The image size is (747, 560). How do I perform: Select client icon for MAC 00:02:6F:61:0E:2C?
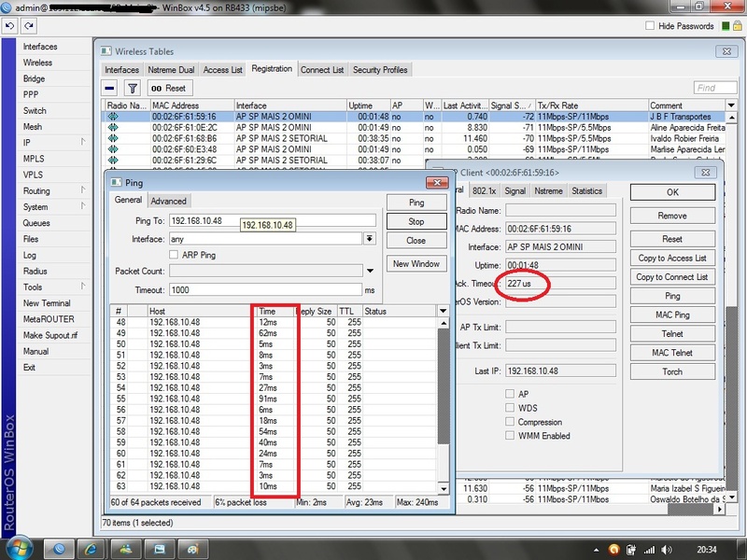[x=113, y=127]
